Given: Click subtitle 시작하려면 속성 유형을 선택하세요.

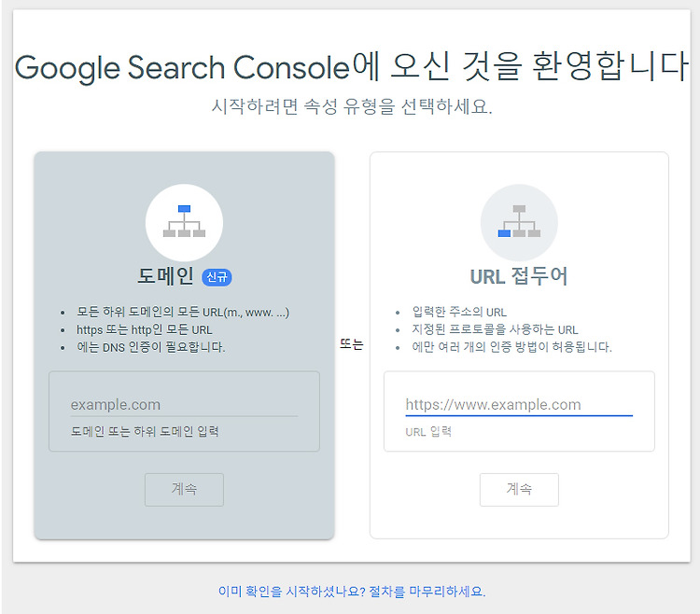Looking at the screenshot, I should click(x=352, y=106).
